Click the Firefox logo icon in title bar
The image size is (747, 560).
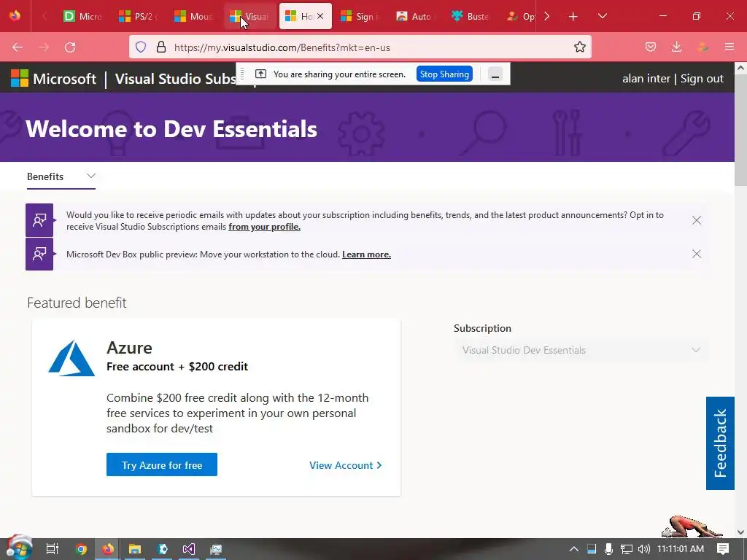(x=15, y=16)
